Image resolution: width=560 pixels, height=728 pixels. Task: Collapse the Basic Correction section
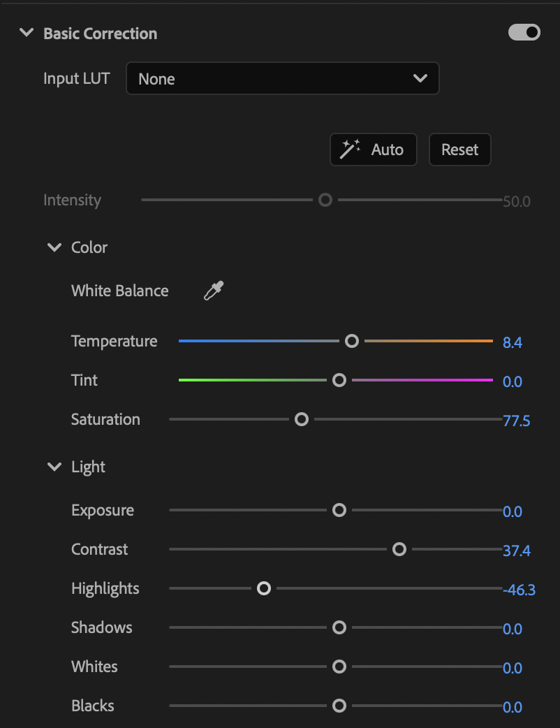27,33
